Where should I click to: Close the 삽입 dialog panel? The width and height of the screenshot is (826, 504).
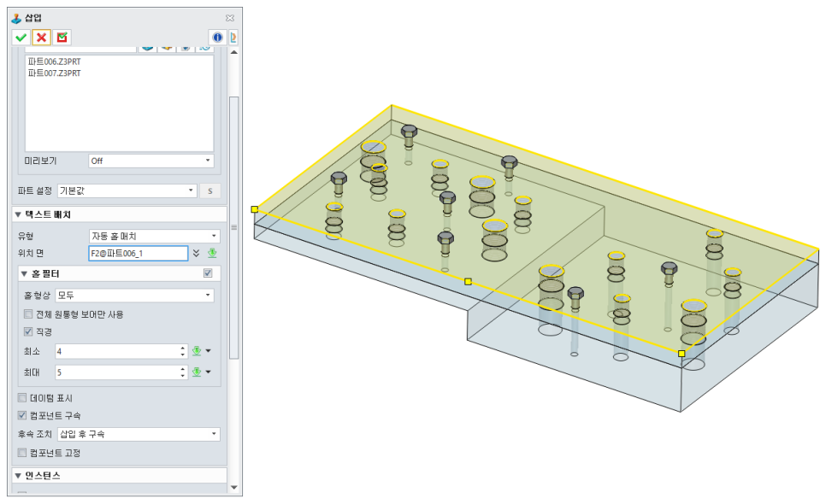click(229, 17)
